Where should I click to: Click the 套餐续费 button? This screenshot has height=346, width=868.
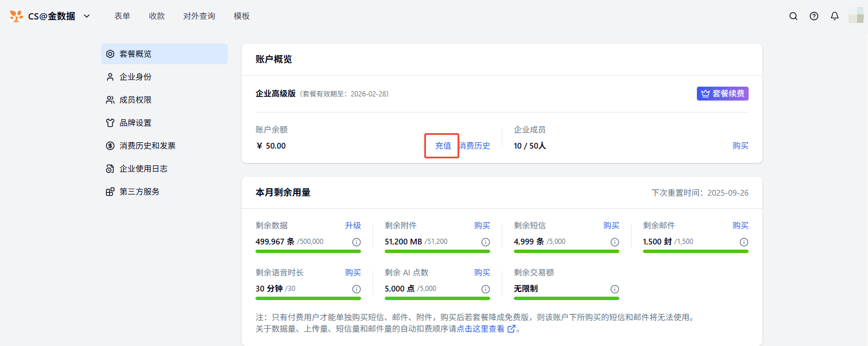point(722,94)
